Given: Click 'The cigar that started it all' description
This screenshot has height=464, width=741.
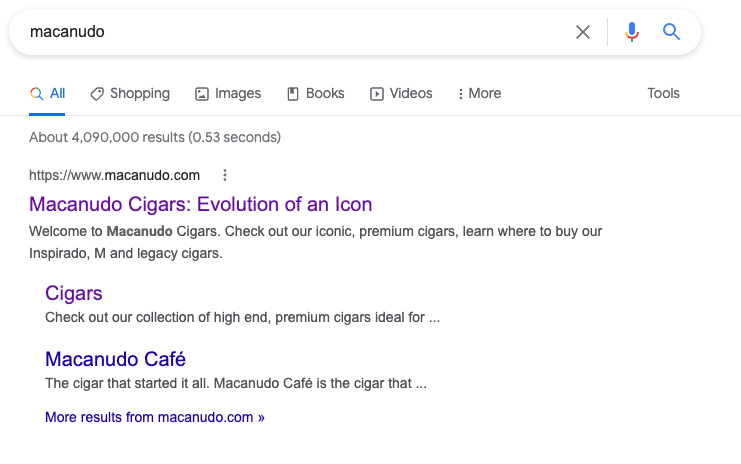Looking at the screenshot, I should 236,383.
